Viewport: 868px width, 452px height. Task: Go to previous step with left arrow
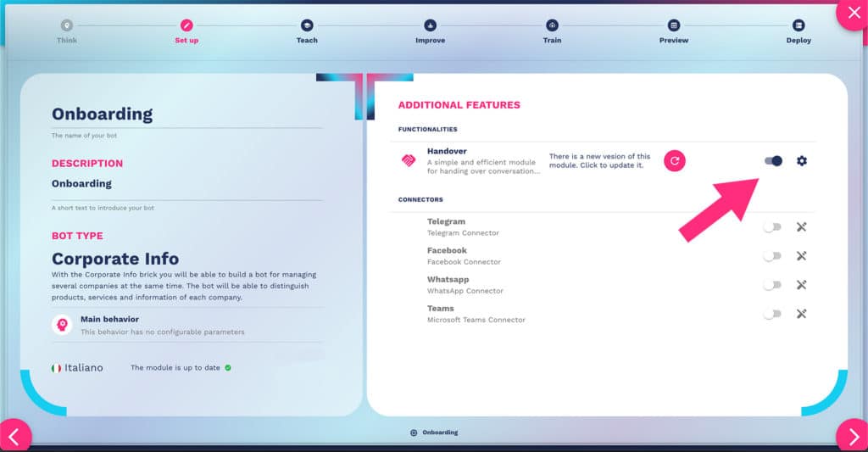click(14, 437)
